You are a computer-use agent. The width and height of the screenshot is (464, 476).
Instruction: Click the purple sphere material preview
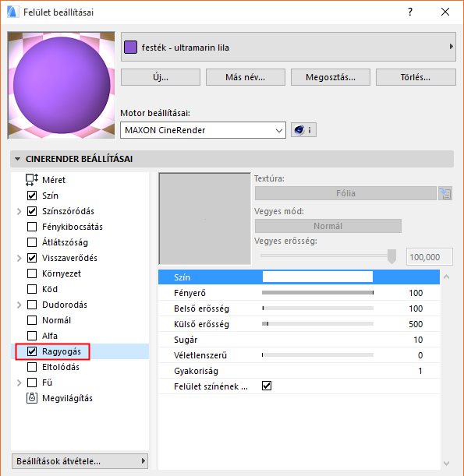[62, 85]
